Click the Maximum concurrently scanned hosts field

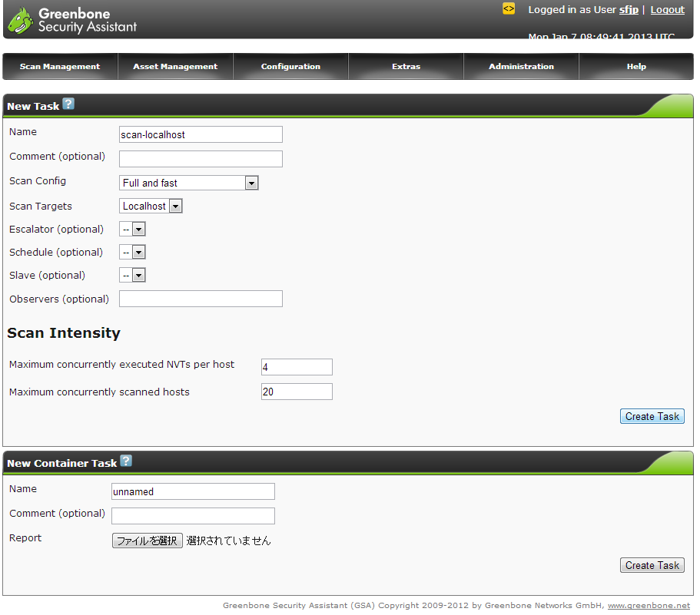(297, 392)
